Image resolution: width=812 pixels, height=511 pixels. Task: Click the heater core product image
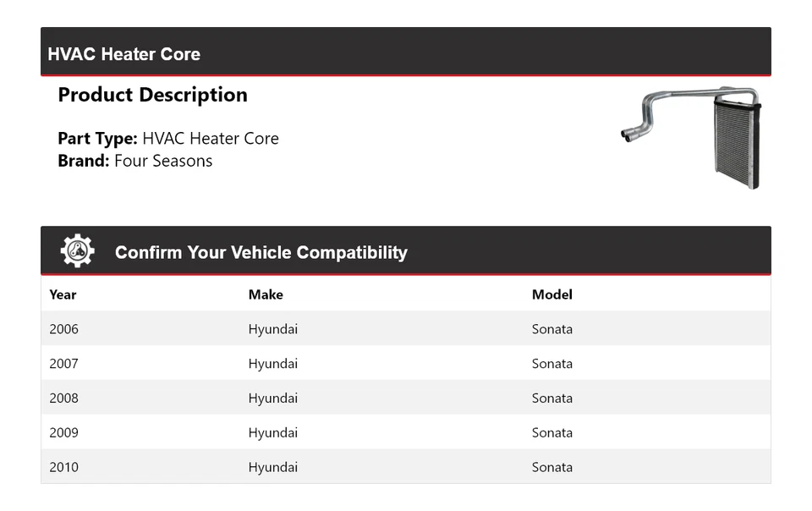tap(692, 135)
